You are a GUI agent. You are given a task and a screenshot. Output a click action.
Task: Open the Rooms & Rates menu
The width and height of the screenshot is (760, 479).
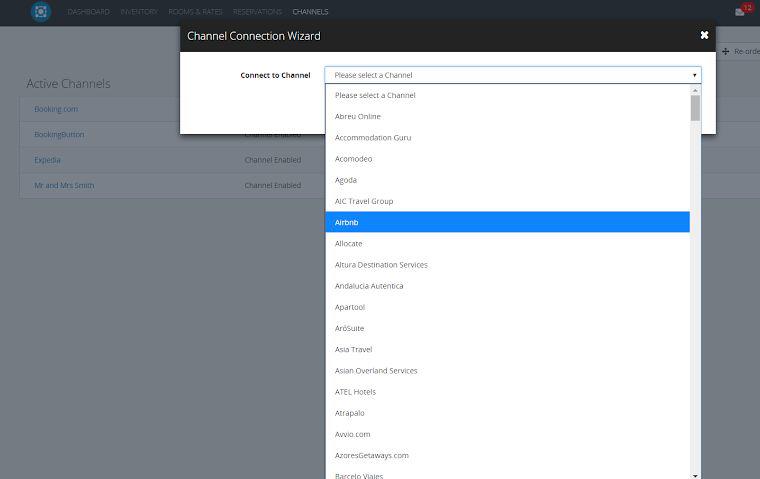coord(195,12)
